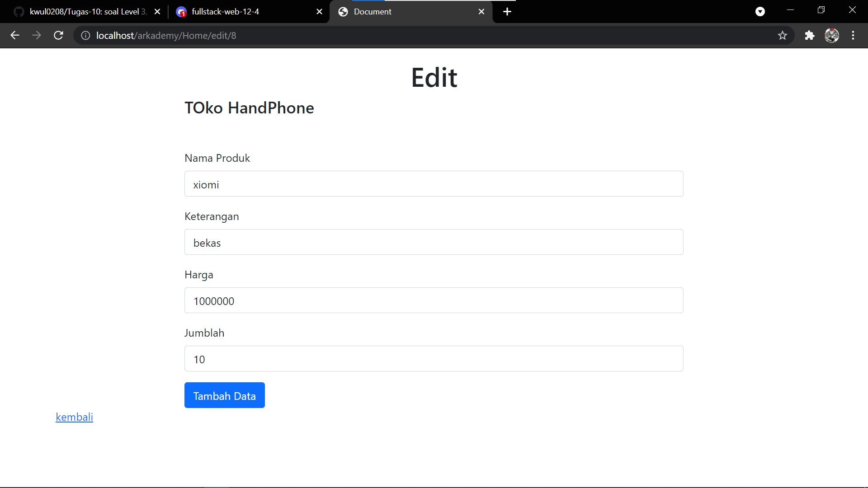Click the Tambah Data button
The height and width of the screenshot is (488, 868).
point(224,395)
